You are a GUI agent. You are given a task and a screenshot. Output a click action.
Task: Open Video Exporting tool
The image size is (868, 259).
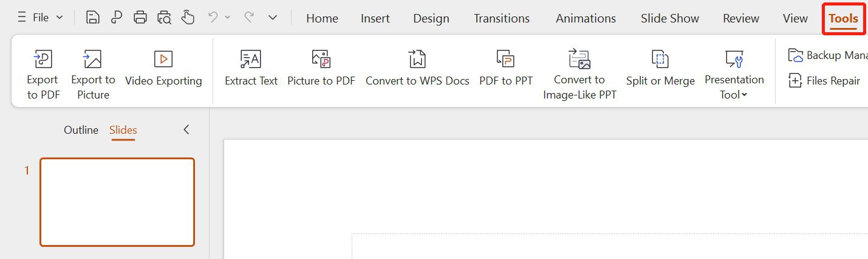[x=163, y=60]
